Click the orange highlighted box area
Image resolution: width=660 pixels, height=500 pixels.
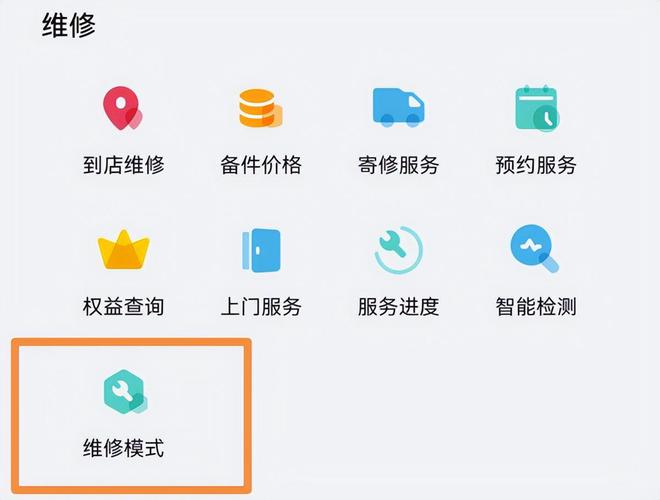pos(131,416)
